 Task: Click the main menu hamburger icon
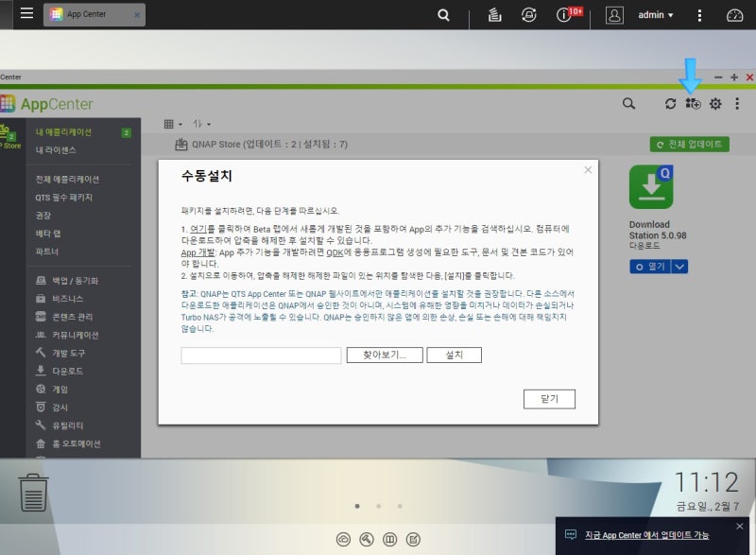(26, 13)
